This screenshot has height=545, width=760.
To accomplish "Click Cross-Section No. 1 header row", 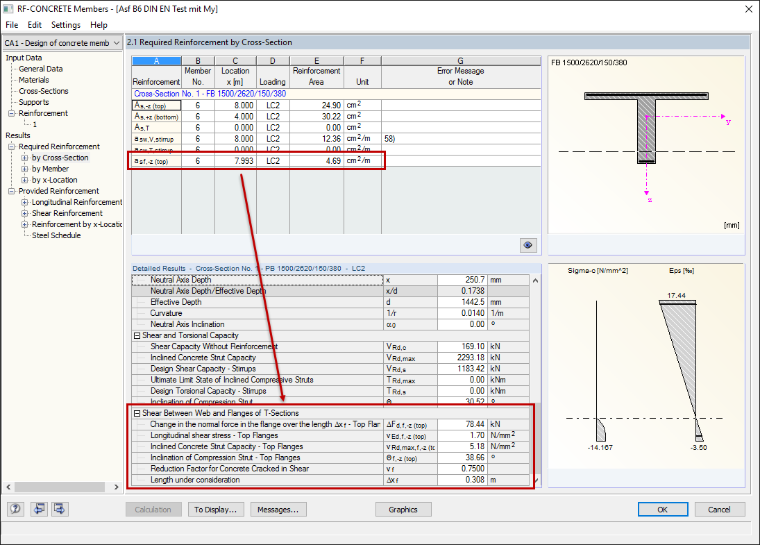I will [336, 94].
